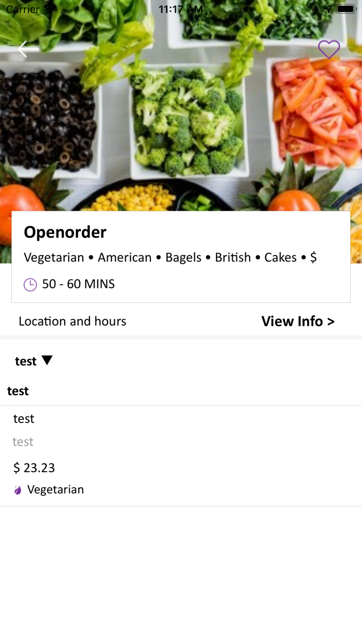The height and width of the screenshot is (644, 362).
Task: Favorite the restaurant with the heart icon
Action: point(329,49)
